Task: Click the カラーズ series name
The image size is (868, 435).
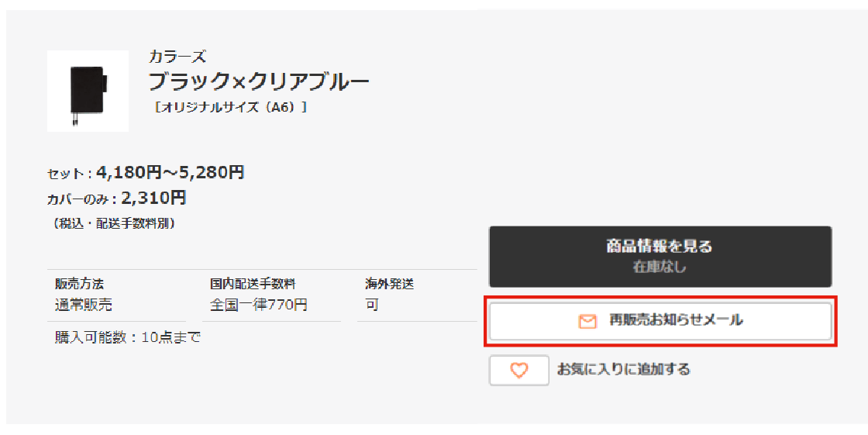Action: (177, 57)
